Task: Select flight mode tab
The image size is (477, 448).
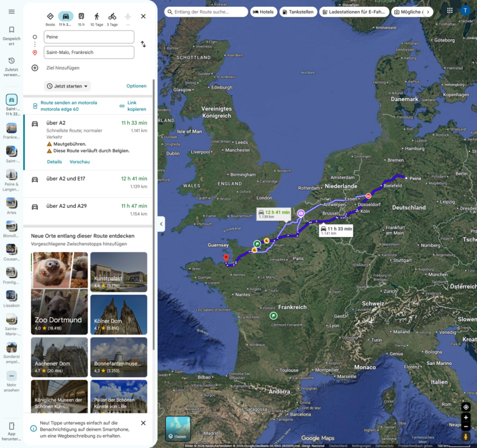Action: coord(128,19)
